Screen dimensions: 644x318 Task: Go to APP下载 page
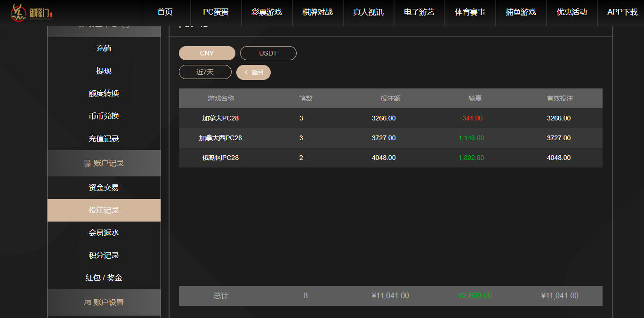[622, 12]
